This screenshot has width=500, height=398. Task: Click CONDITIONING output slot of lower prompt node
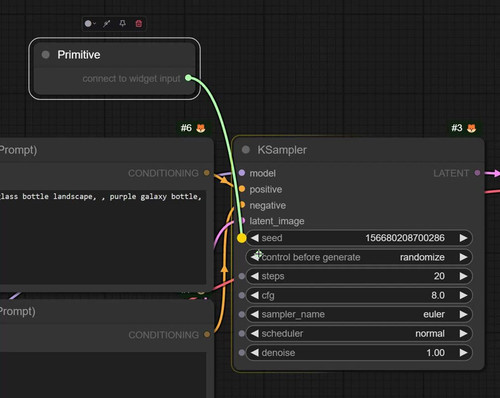click(x=207, y=334)
